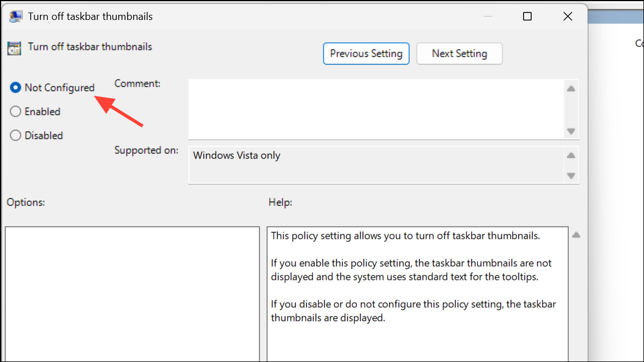Close the Turn off taskbar thumbnails dialog
644x362 pixels.
568,17
